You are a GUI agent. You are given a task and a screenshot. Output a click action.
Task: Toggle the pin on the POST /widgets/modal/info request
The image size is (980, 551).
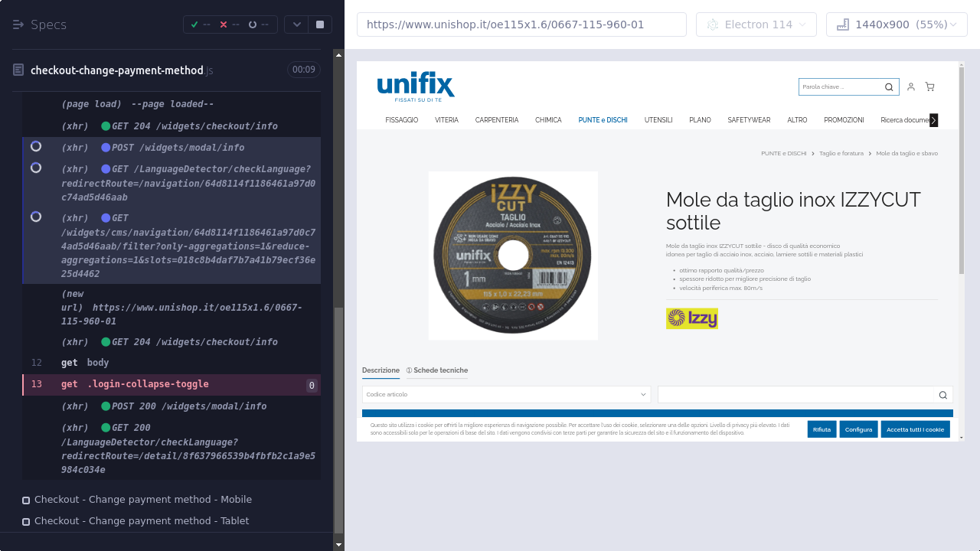(x=36, y=146)
